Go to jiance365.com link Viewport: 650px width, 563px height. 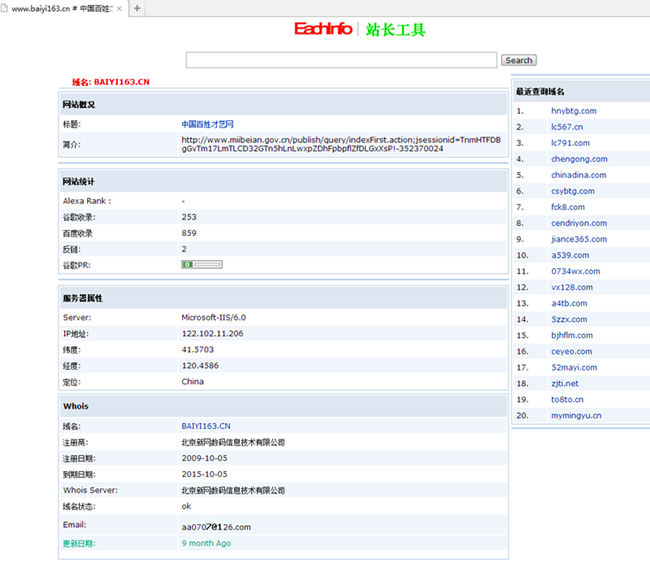(x=578, y=239)
